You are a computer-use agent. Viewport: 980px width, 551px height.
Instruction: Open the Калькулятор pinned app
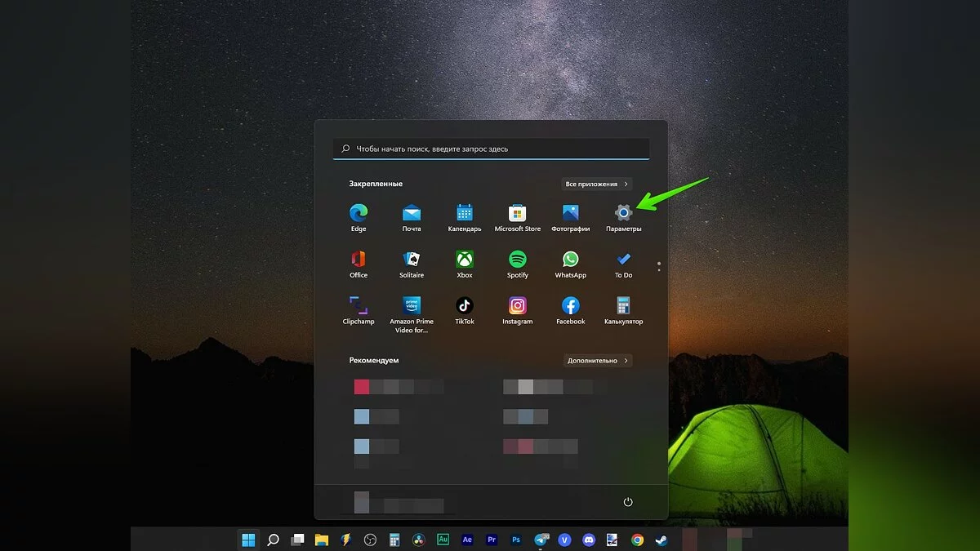623,306
